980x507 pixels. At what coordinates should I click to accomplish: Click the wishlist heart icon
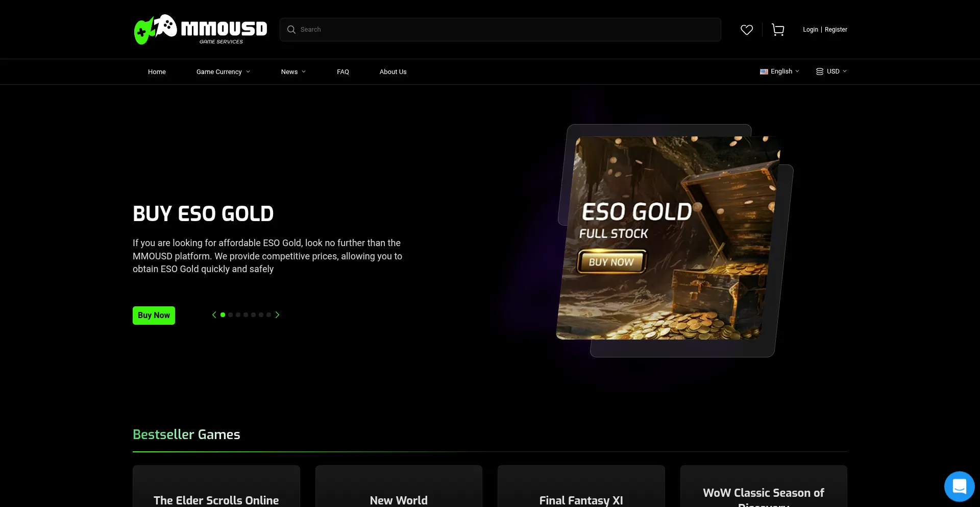pyautogui.click(x=747, y=30)
